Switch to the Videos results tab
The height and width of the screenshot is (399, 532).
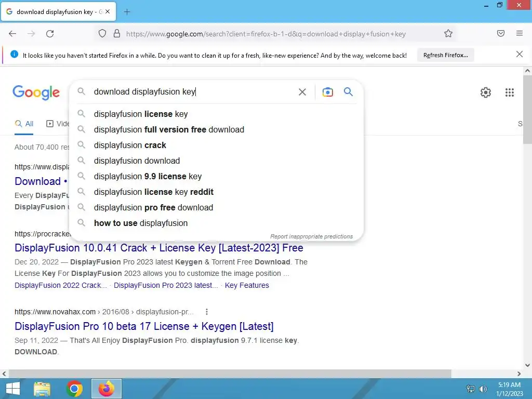pos(57,124)
